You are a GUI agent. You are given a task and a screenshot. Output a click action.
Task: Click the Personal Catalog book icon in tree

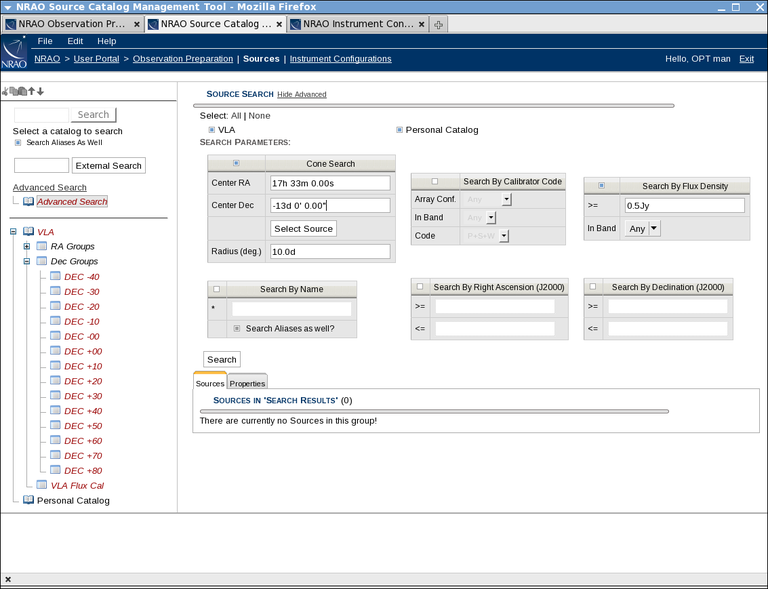[x=28, y=500]
